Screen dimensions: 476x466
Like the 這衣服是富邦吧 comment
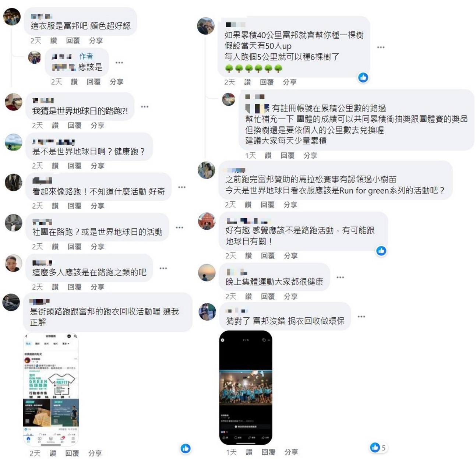(x=53, y=40)
